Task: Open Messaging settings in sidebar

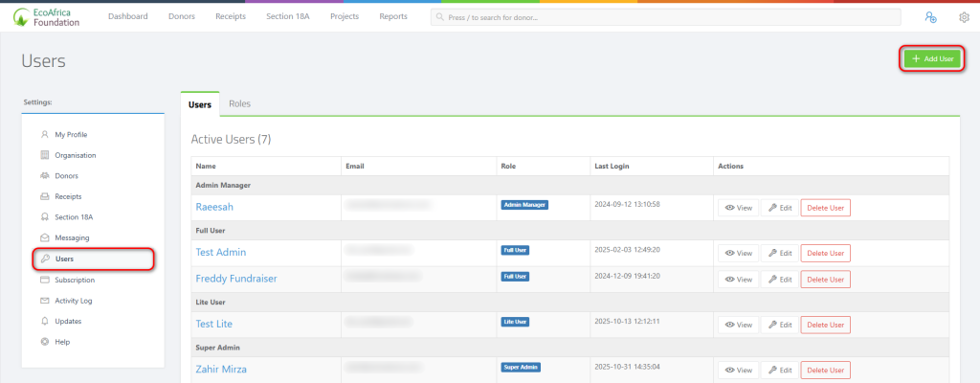Action: point(72,237)
